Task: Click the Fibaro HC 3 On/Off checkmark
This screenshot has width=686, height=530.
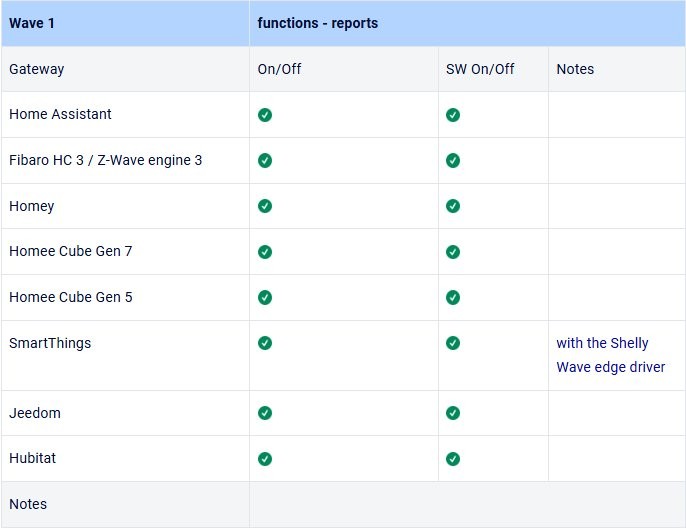Action: coord(265,161)
